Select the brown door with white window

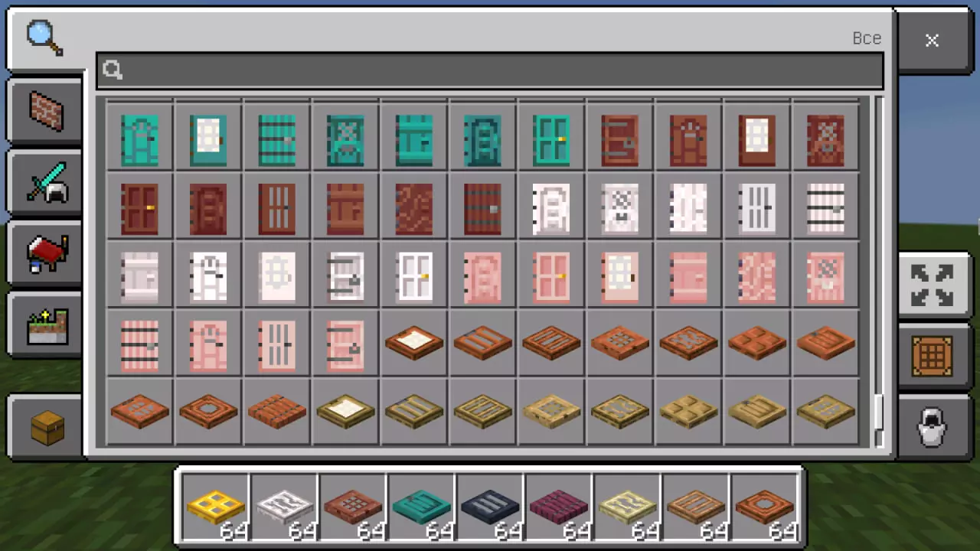(756, 140)
